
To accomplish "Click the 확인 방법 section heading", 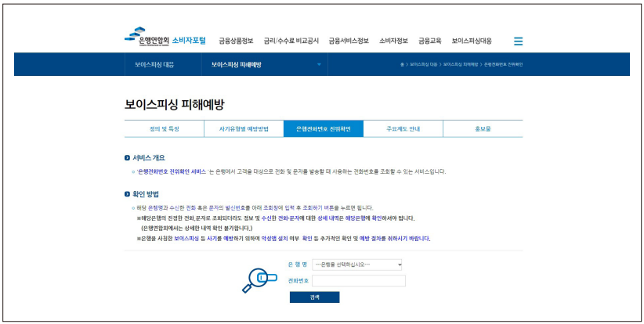I will pyautogui.click(x=146, y=193).
